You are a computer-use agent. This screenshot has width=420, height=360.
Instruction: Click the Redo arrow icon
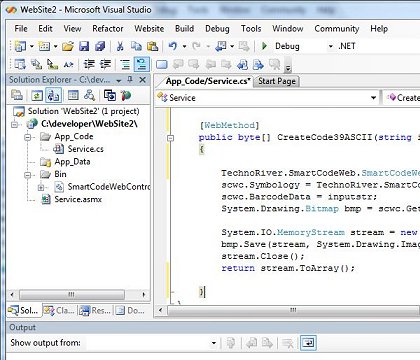[x=197, y=46]
